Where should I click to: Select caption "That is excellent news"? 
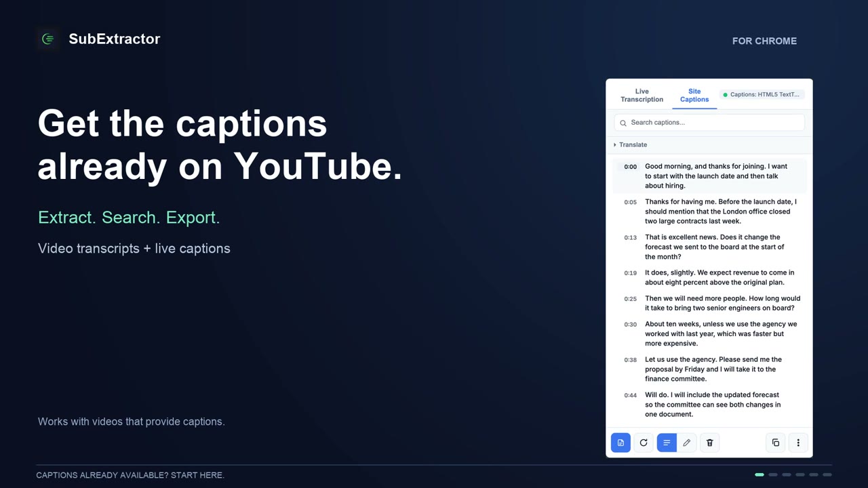pos(715,247)
